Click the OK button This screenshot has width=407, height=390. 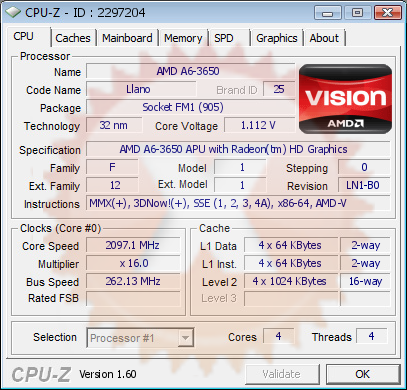(x=363, y=374)
